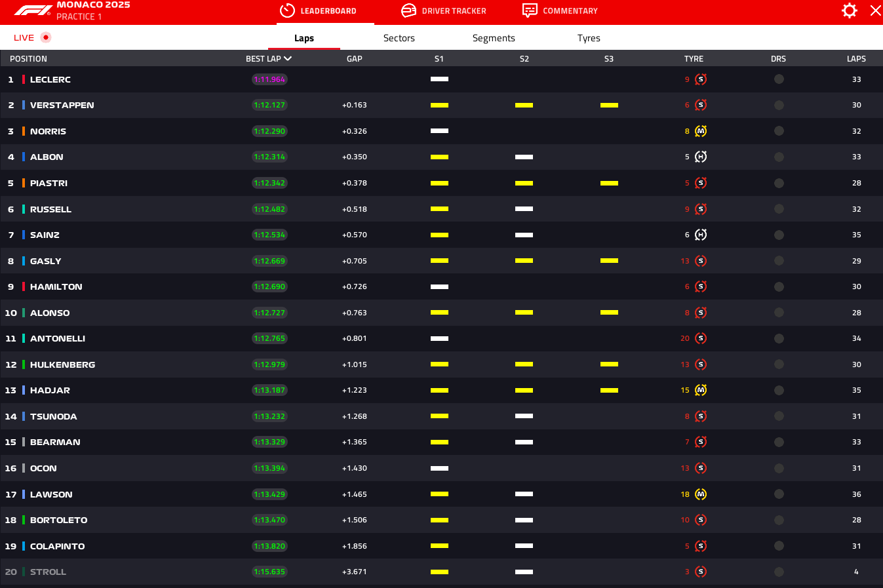Screen dimensions: 883x588
Task: Click Antonelli's soft tyre icon
Action: point(701,338)
